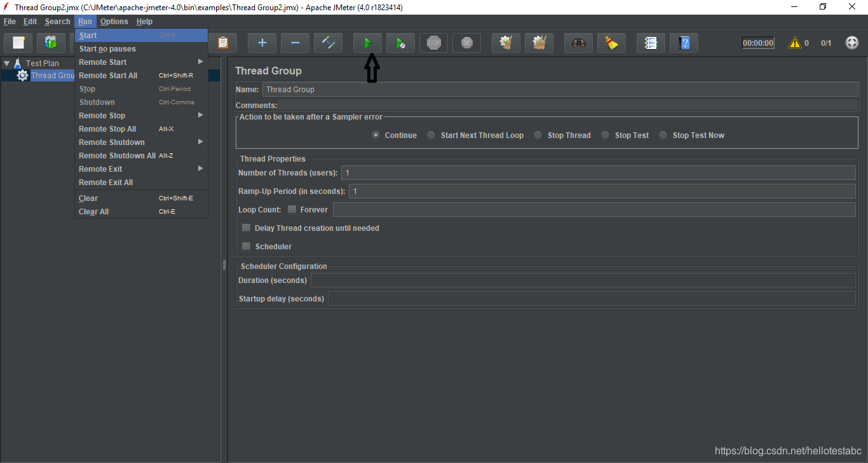
Task: Expand the Remote Stop submenu
Action: [x=141, y=116]
